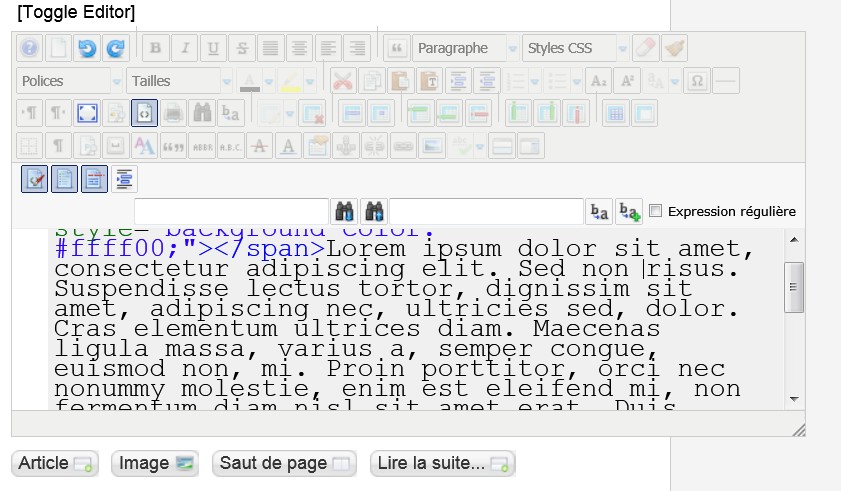Click the scissors Cut icon
Screen dimensions: 841x491
coord(342,81)
